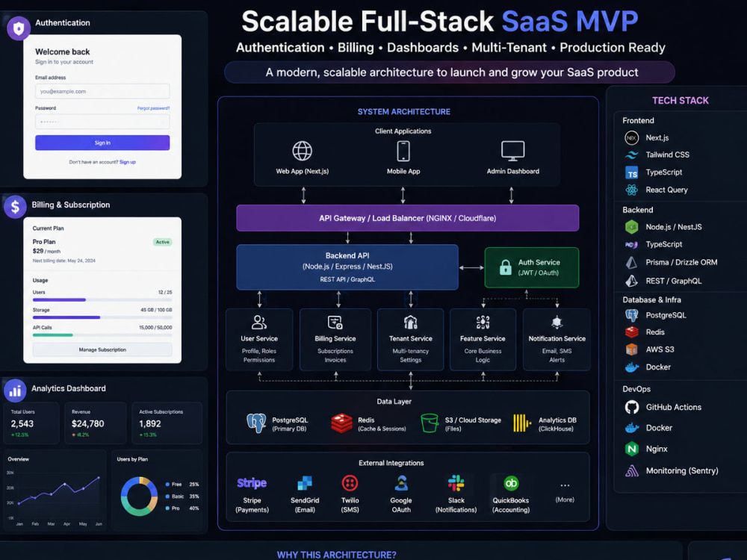This screenshot has width=747, height=560.
Task: Click the Next.js icon in Frontend list
Action: pyautogui.click(x=632, y=137)
